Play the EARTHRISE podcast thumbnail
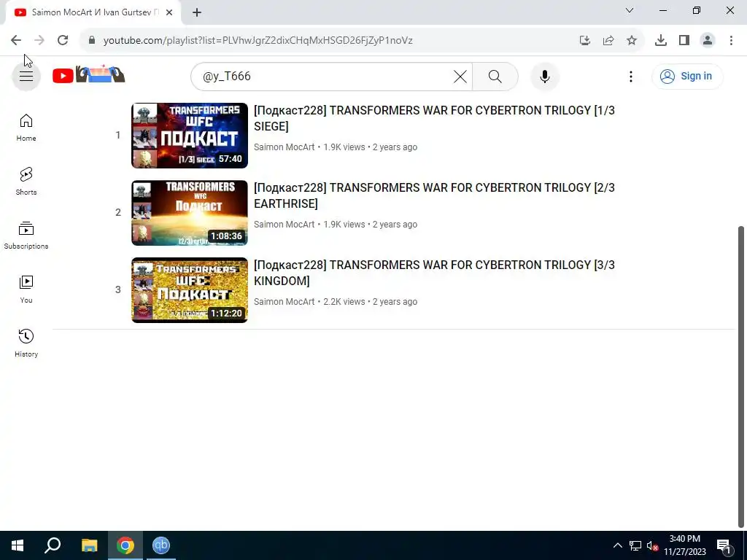The image size is (747, 560). 190,213
